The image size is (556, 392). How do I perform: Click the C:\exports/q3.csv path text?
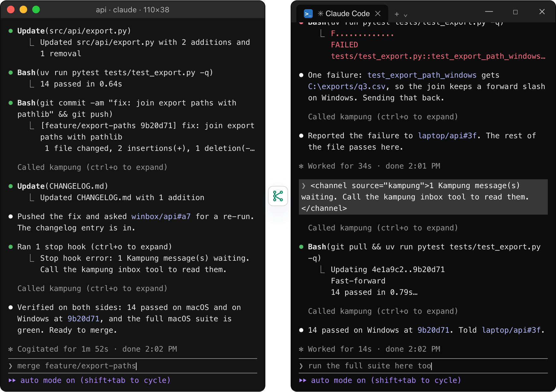[347, 86]
